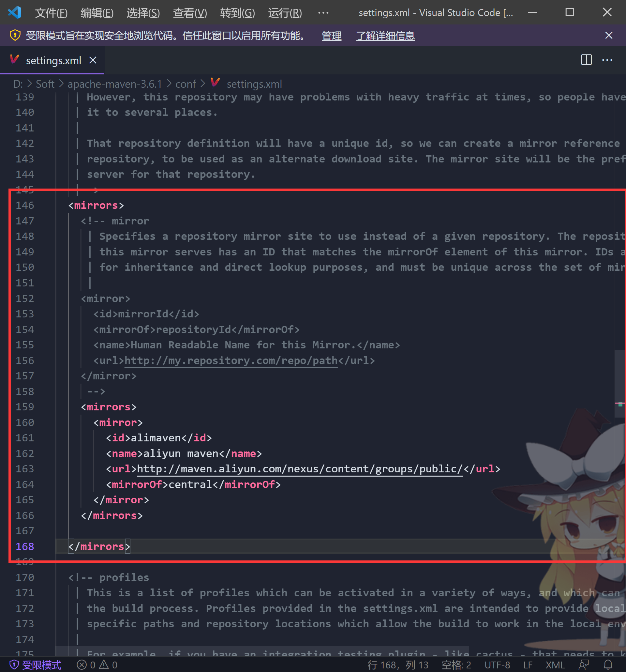Split the editor to the right
The image size is (626, 672).
pyautogui.click(x=586, y=60)
